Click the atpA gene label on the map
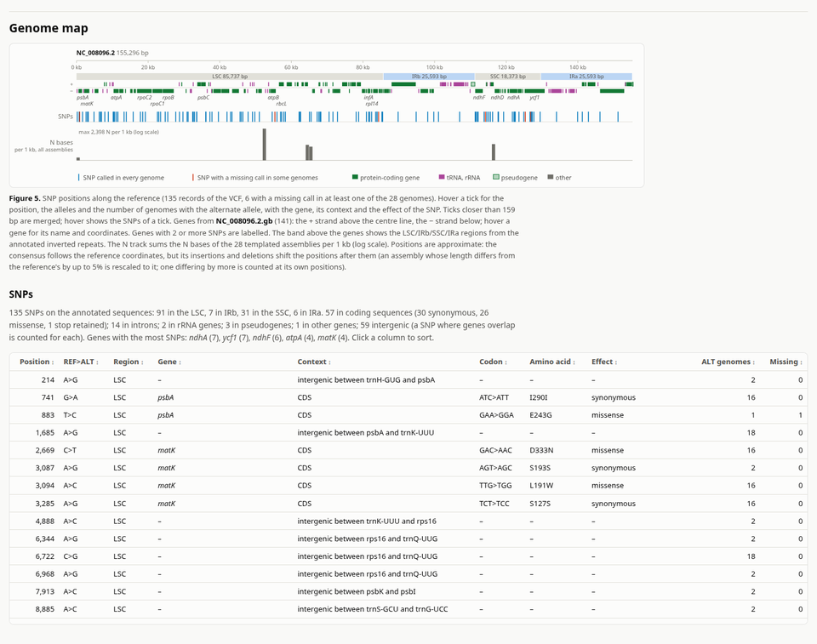Viewport: 817px width, 644px height. pos(117,98)
